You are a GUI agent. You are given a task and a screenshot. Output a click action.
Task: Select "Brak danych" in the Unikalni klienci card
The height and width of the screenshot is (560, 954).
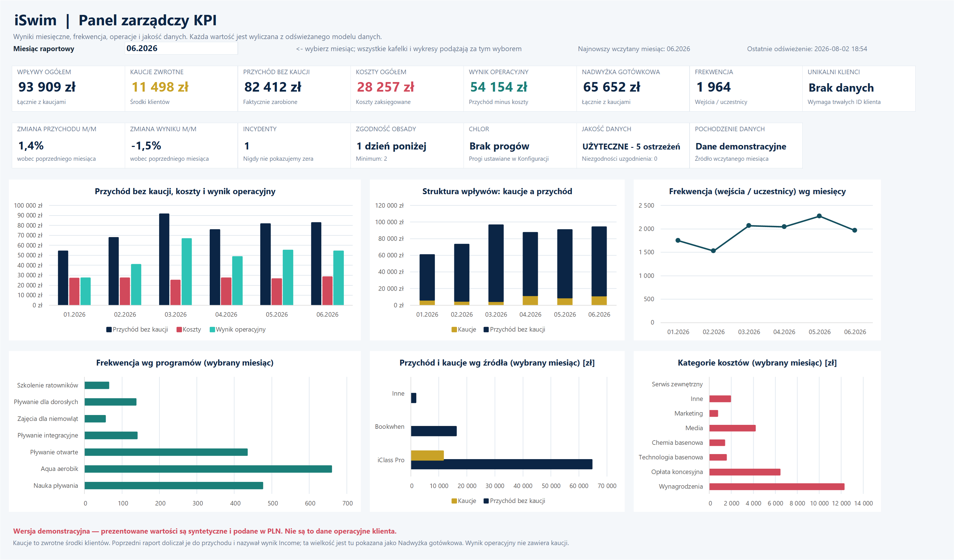[x=841, y=88]
